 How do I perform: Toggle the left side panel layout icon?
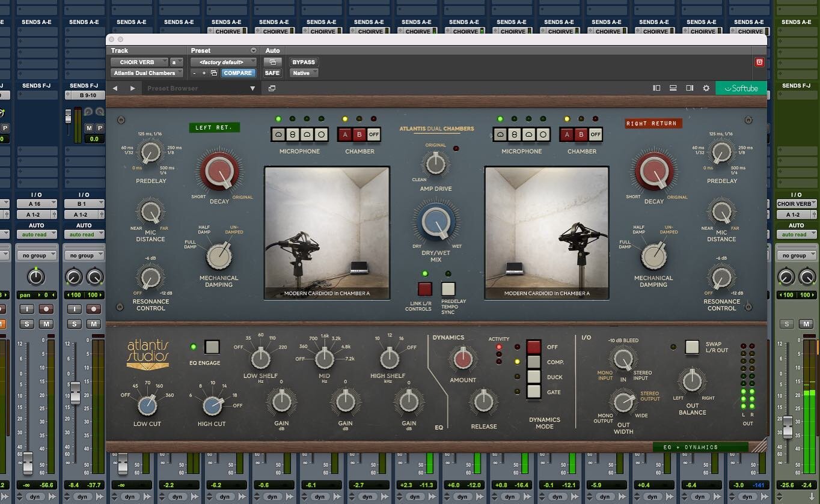[656, 88]
